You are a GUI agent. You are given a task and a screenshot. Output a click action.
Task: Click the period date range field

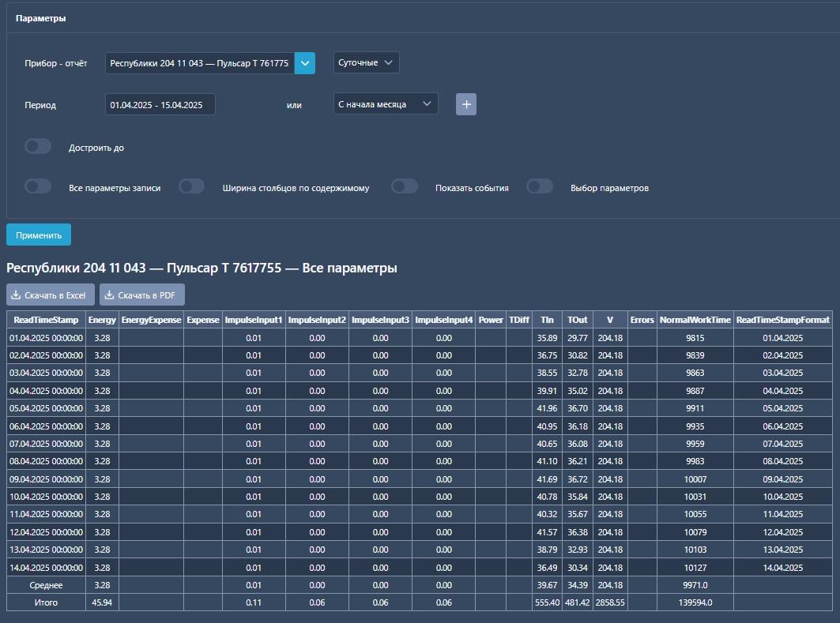pos(160,104)
